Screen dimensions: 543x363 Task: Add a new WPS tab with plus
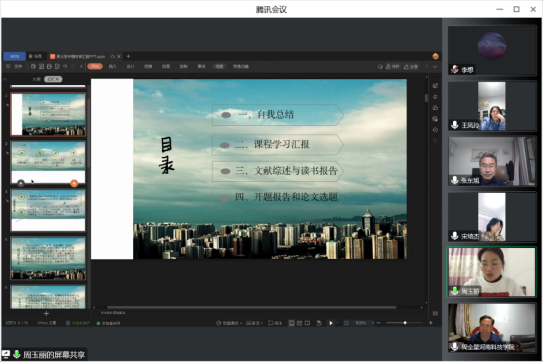pos(128,56)
